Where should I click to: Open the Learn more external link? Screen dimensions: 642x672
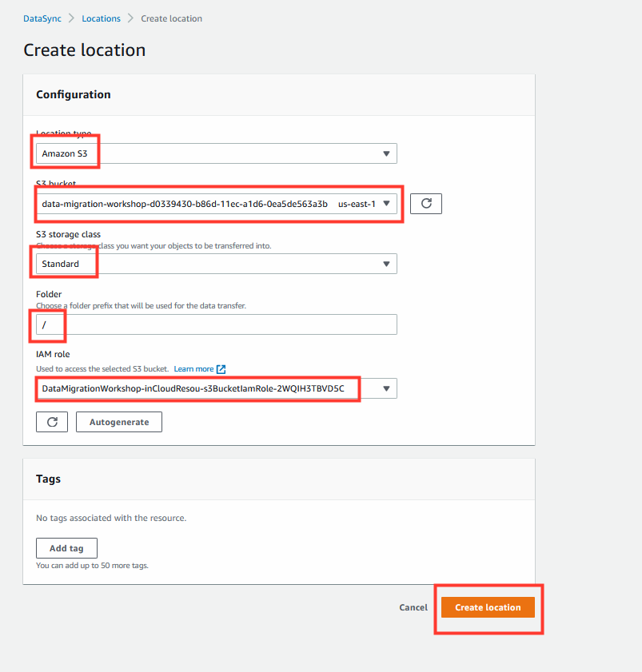point(199,369)
